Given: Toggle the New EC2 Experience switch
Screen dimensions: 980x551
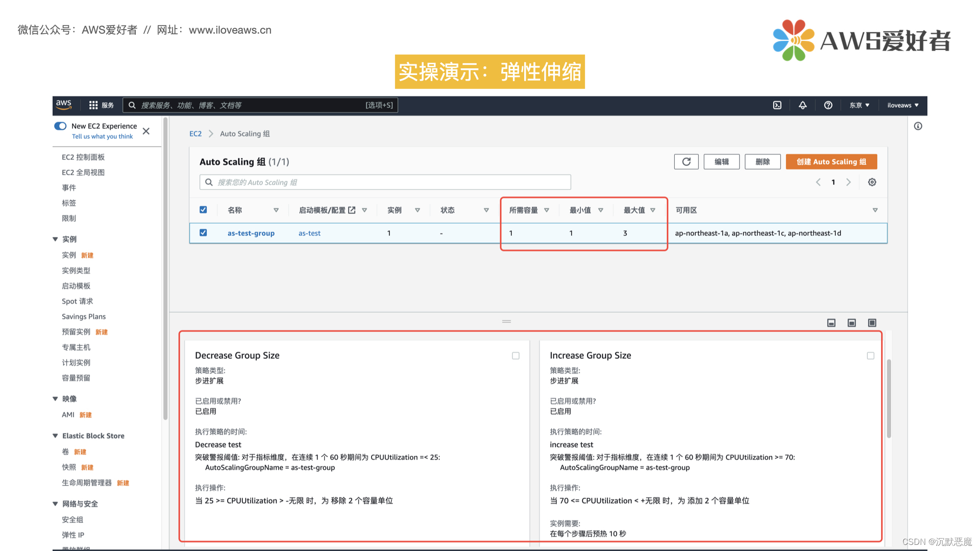Looking at the screenshot, I should click(60, 126).
